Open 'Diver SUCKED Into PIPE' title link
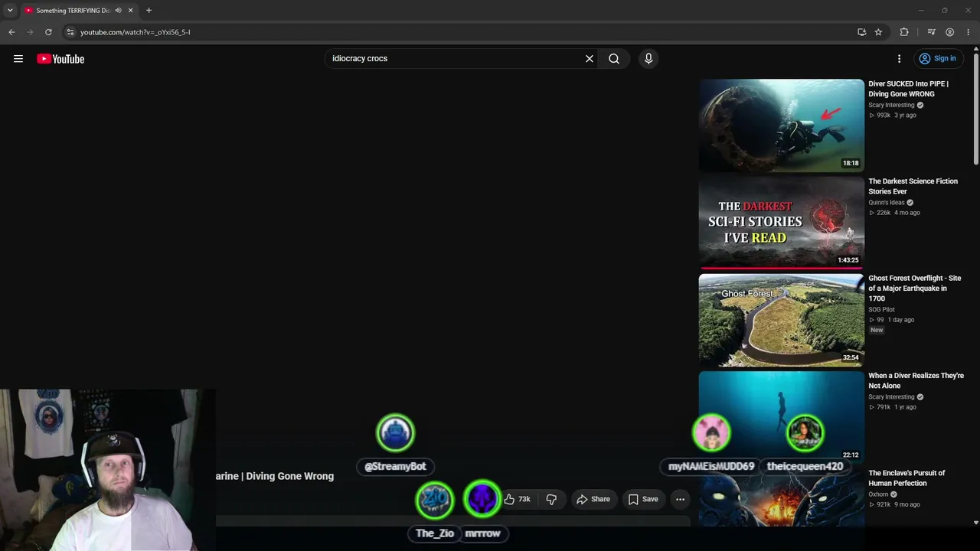Screen dimensions: 980x551 tap(908, 89)
